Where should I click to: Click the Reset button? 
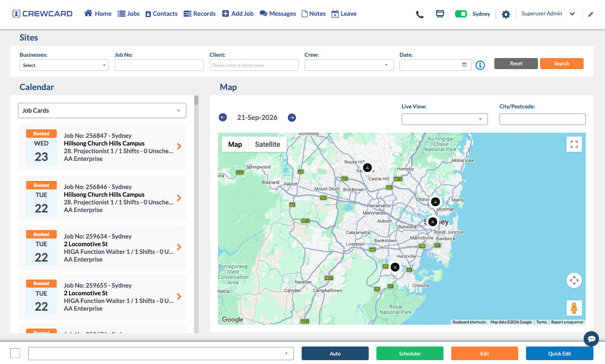click(516, 64)
